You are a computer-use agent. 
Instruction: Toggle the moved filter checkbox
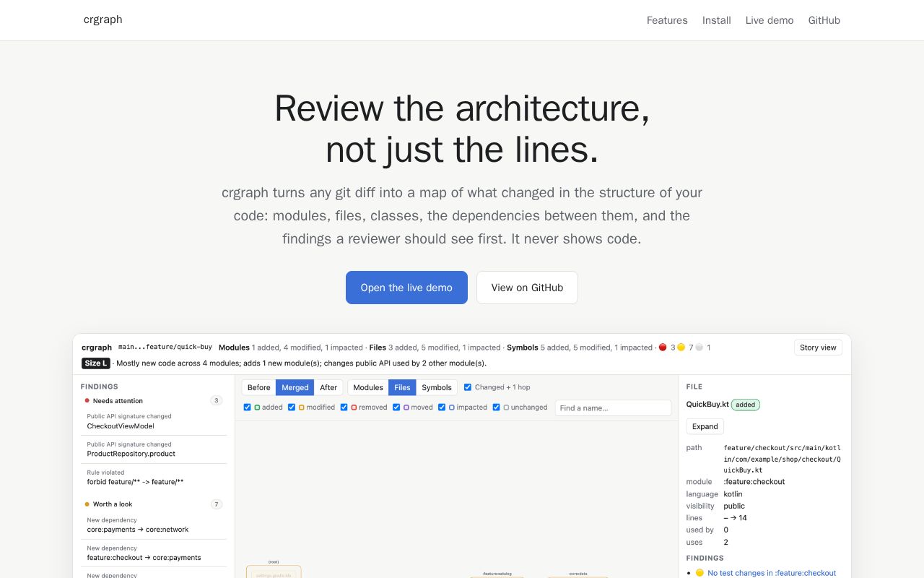point(396,407)
